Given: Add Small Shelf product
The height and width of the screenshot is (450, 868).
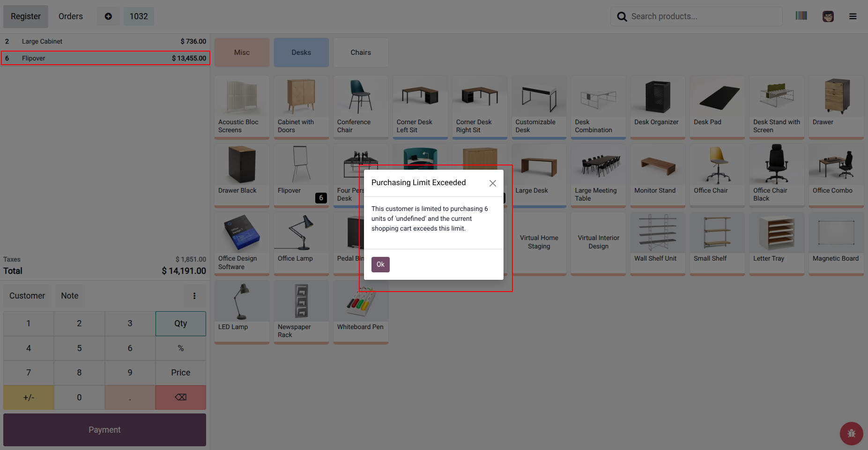Looking at the screenshot, I should pos(717,244).
